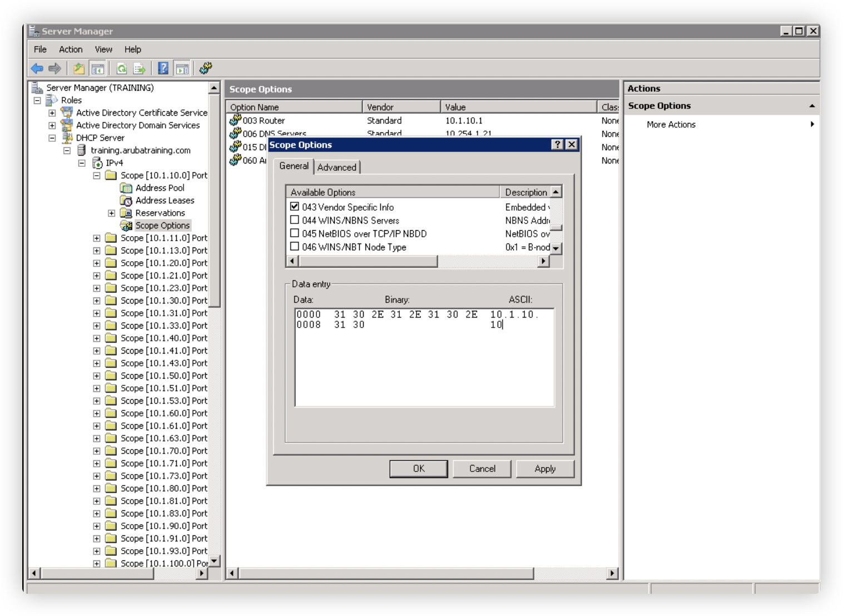Click the blue Back arrow in toolbar
The width and height of the screenshot is (843, 616).
coord(37,68)
